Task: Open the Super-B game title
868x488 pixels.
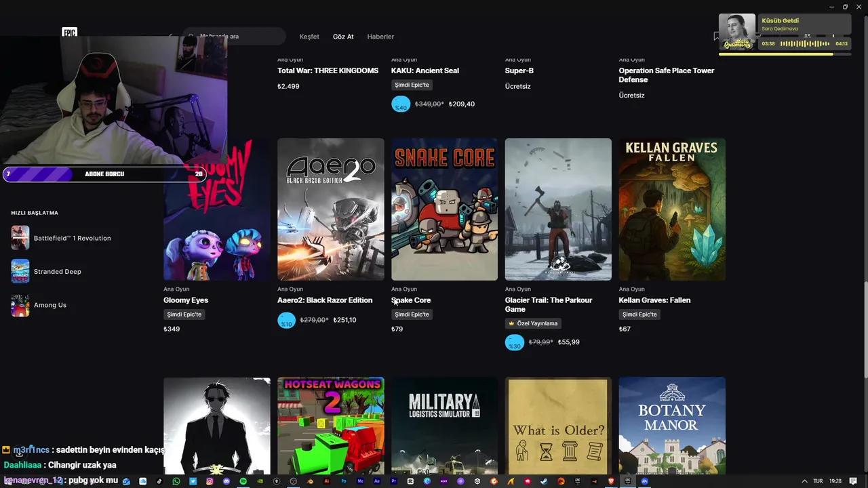Action: (x=519, y=70)
